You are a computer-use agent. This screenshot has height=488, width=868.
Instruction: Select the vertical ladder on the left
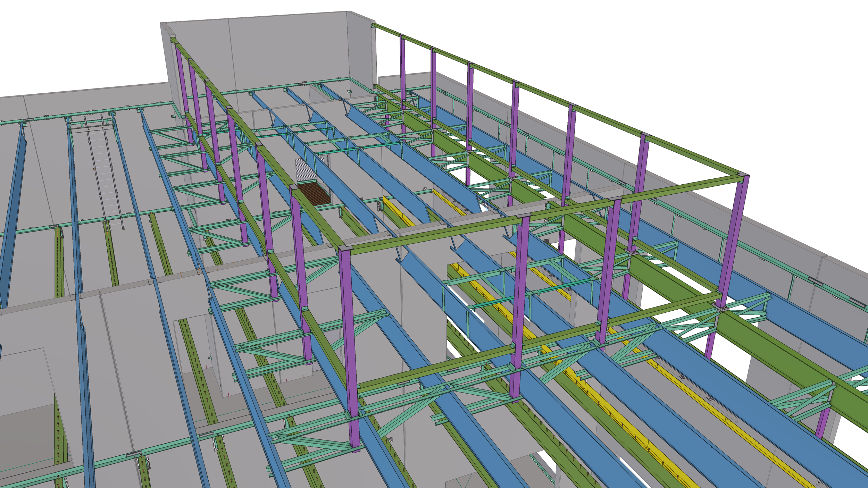click(104, 174)
